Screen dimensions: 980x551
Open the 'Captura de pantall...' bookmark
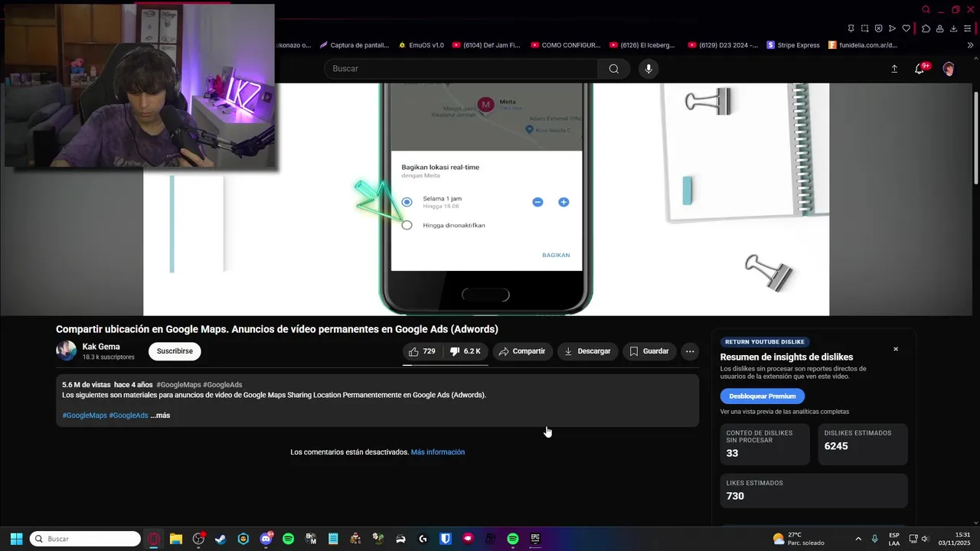354,45
